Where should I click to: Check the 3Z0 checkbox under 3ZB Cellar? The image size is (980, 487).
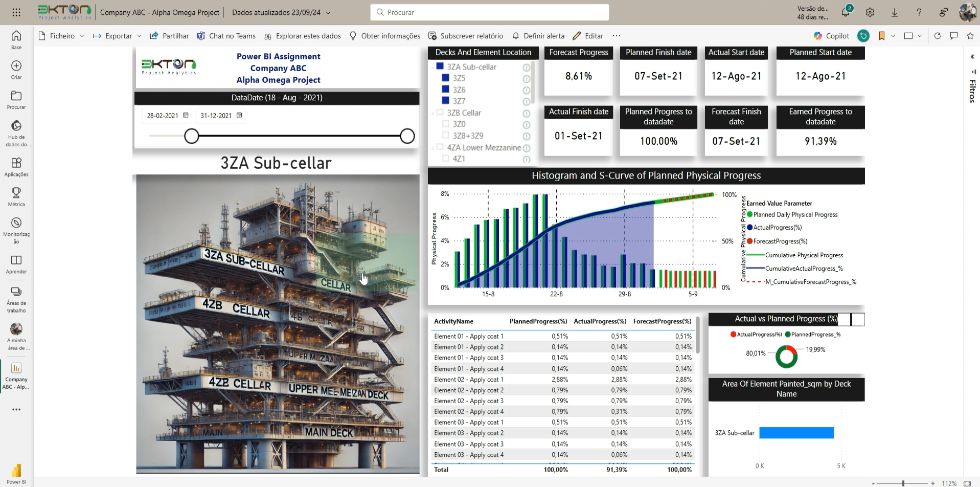pos(445,124)
